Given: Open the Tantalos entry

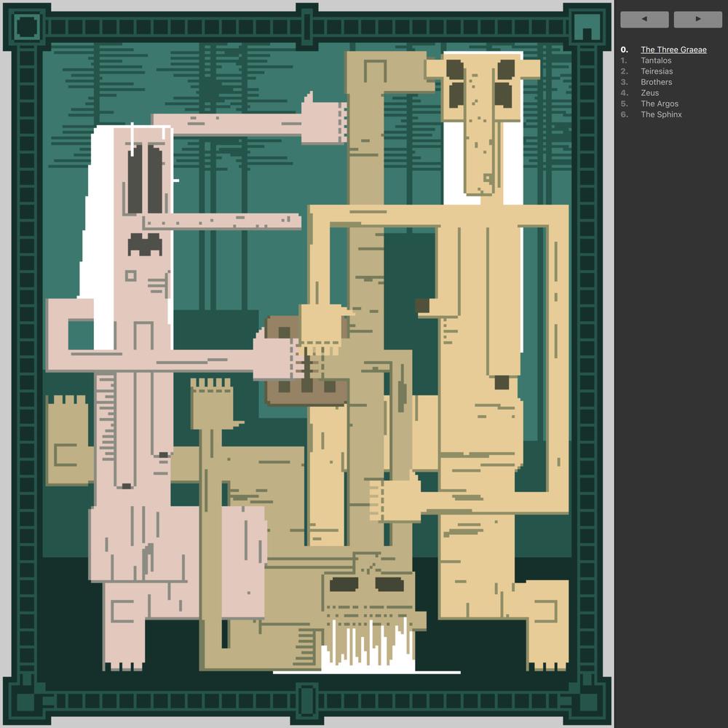Looking at the screenshot, I should [x=656, y=60].
